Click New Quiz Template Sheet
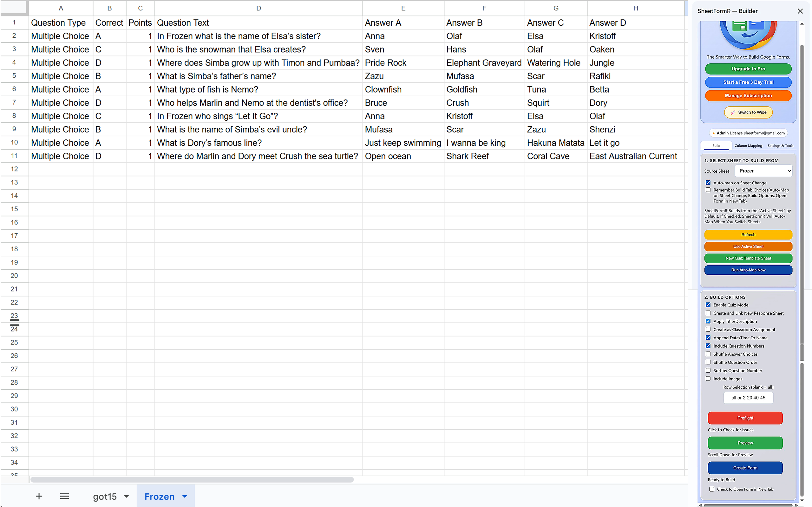Image resolution: width=812 pixels, height=507 pixels. [x=748, y=258]
